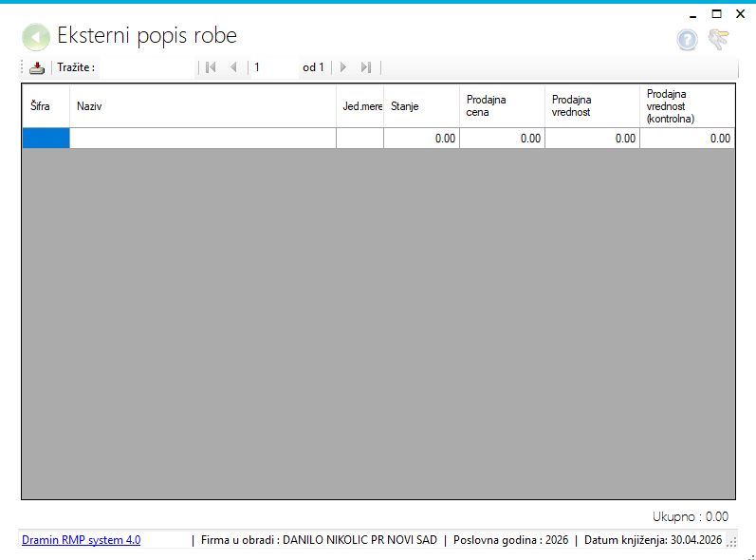Viewport: 756px width, 560px height.
Task: Select Prodajna cena cell showing 0.00
Action: [x=503, y=139]
